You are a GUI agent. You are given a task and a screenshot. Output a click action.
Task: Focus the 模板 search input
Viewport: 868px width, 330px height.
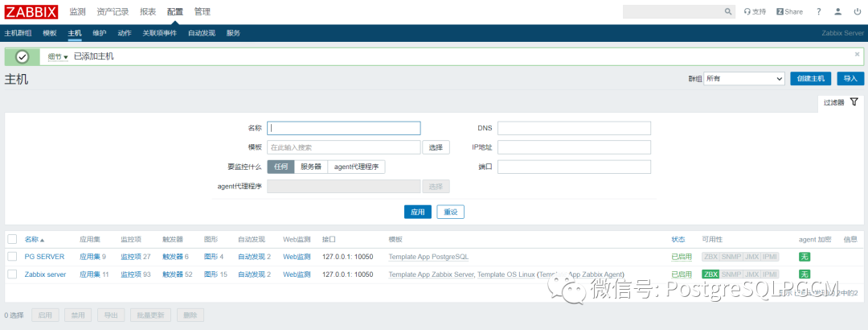pos(344,147)
